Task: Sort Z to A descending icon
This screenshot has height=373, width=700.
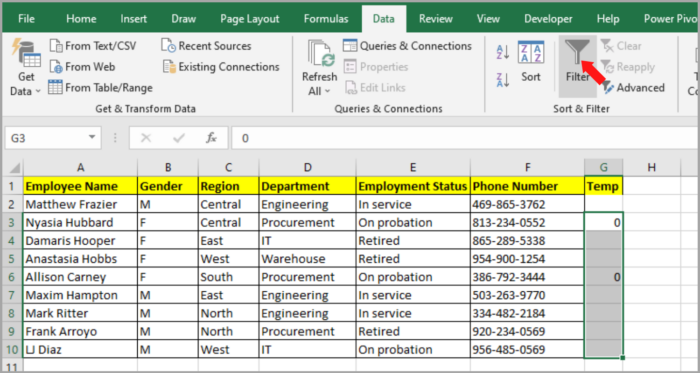Action: (x=503, y=80)
